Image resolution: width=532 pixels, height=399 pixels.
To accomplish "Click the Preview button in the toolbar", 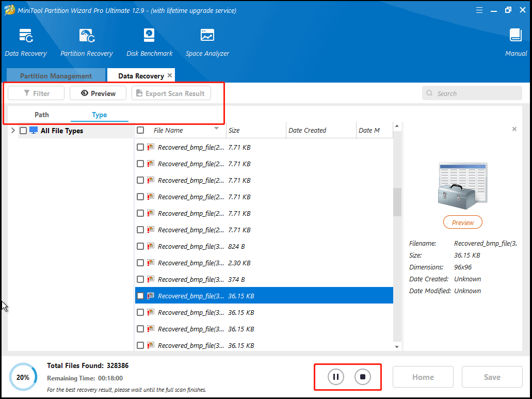I will tap(98, 93).
